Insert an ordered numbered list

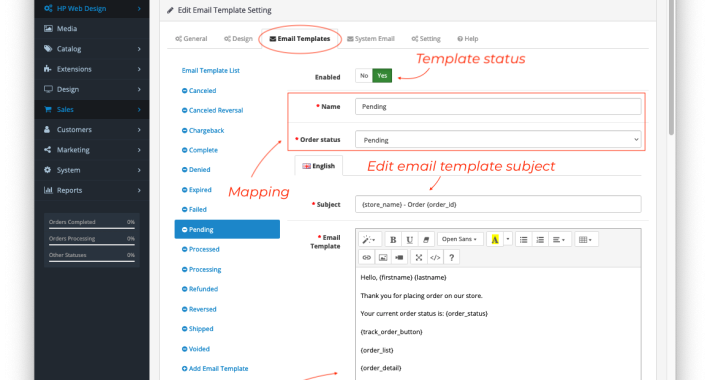point(540,240)
